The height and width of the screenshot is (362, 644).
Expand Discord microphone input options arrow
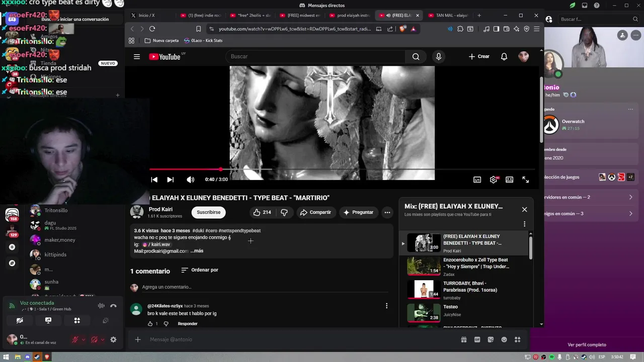84,340
